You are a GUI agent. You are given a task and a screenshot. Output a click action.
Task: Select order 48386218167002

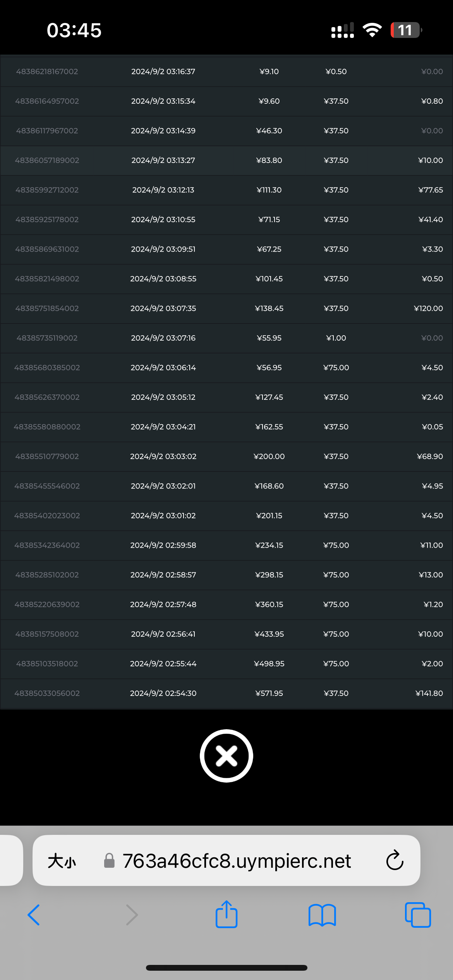(x=47, y=72)
